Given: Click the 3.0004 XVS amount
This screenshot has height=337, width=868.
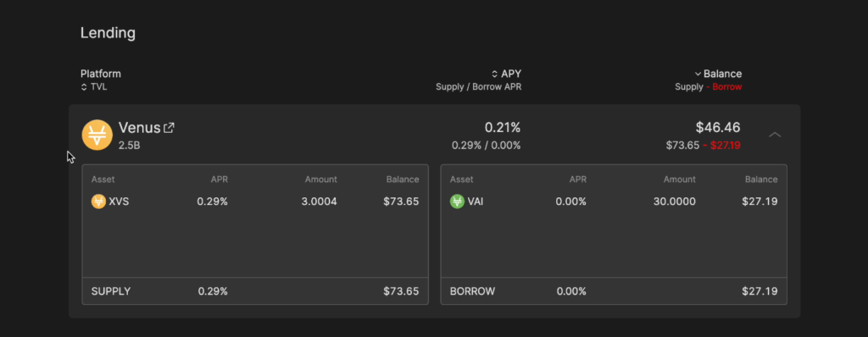Looking at the screenshot, I should [320, 202].
